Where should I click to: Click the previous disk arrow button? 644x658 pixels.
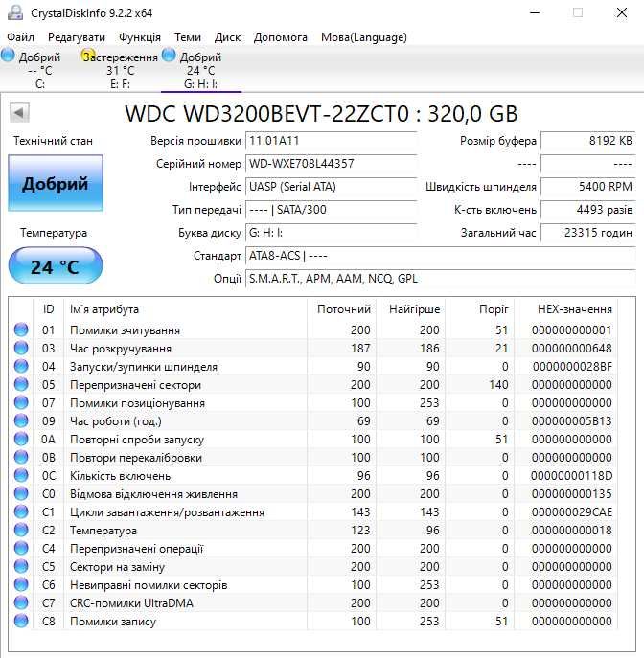point(19,112)
